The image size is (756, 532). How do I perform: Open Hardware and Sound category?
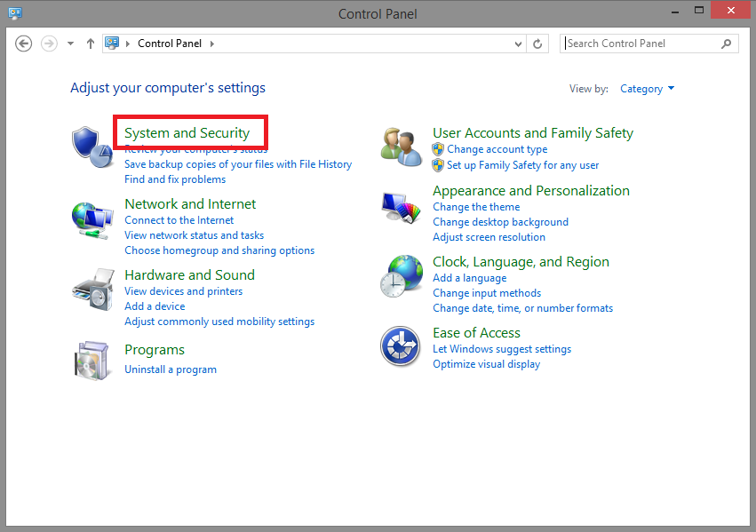coord(189,274)
